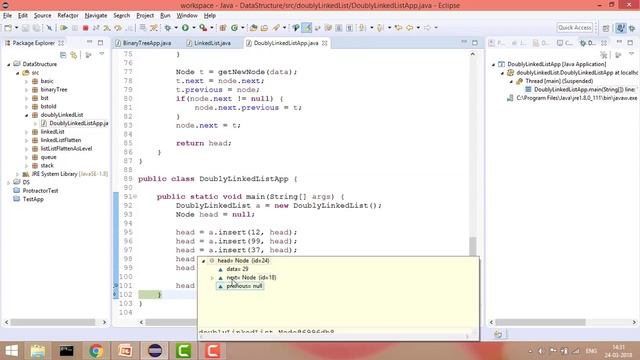640x360 pixels.
Task: Click the External Tools run icon
Action: pos(203,28)
